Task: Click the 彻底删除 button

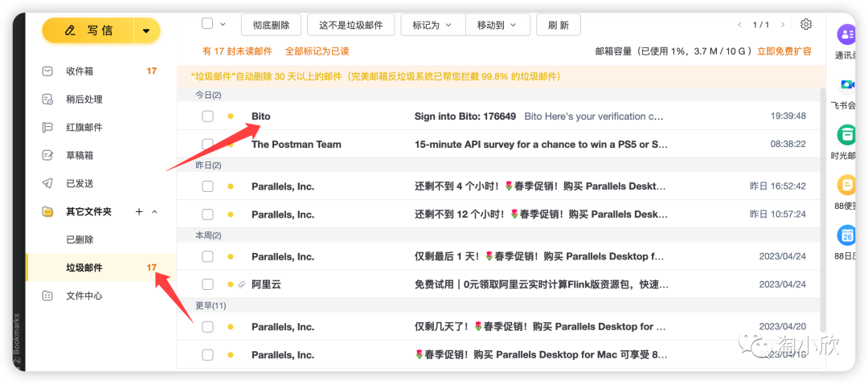Action: (x=271, y=25)
